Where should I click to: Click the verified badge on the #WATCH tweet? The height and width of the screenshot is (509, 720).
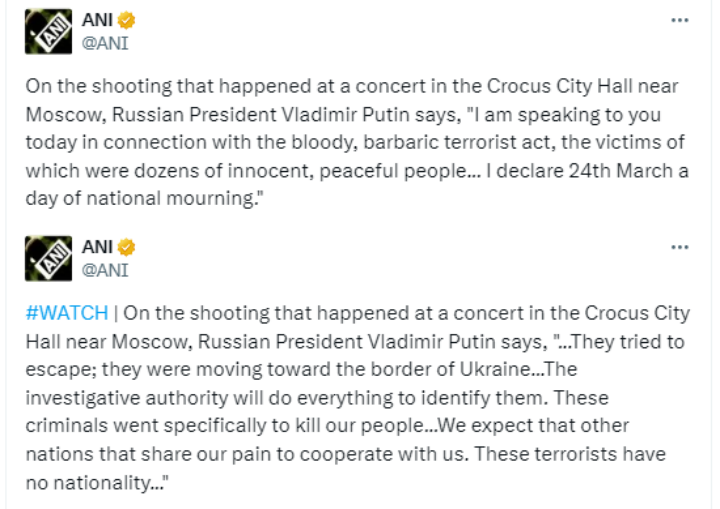pos(126,247)
